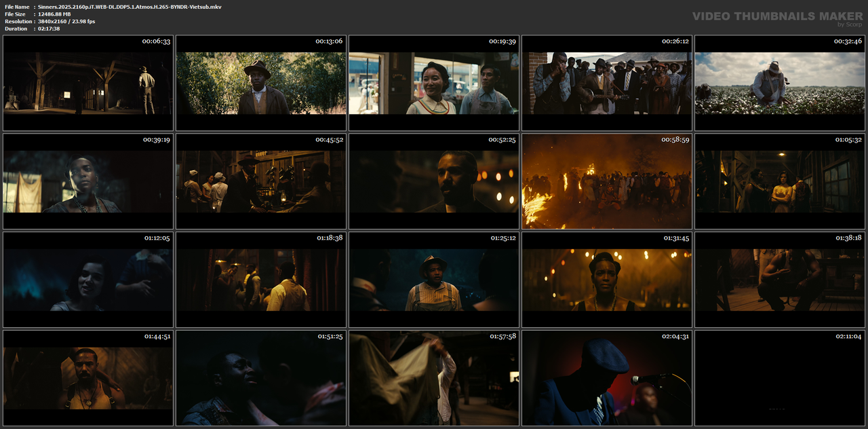Choose the frame timestamped 01:57:58
The width and height of the screenshot is (868, 429).
tap(434, 378)
